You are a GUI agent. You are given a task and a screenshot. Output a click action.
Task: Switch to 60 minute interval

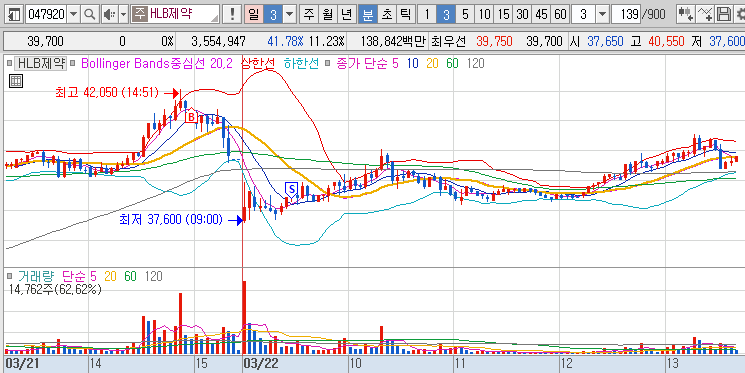click(560, 14)
